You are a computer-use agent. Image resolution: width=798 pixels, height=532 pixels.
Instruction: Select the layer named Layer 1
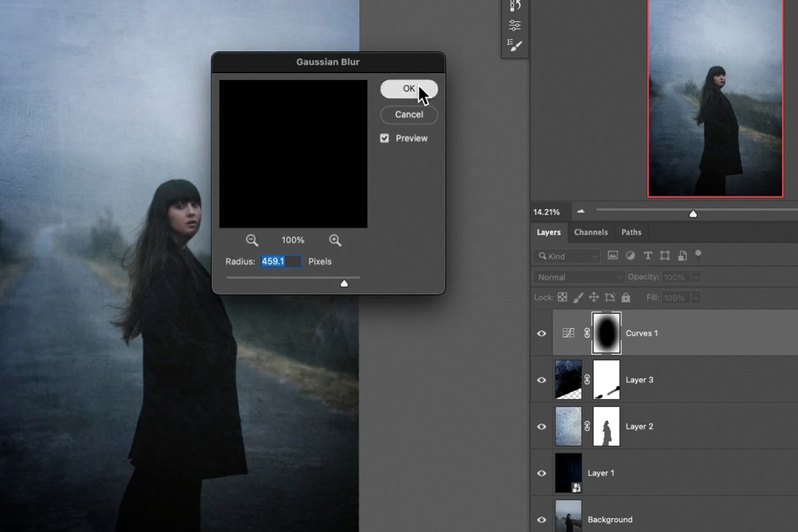tap(601, 473)
